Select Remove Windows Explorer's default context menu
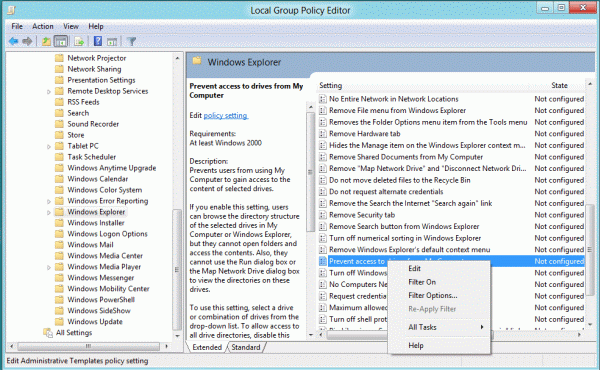 point(410,250)
